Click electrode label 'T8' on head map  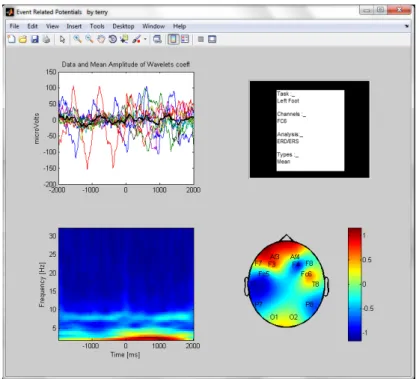click(315, 284)
